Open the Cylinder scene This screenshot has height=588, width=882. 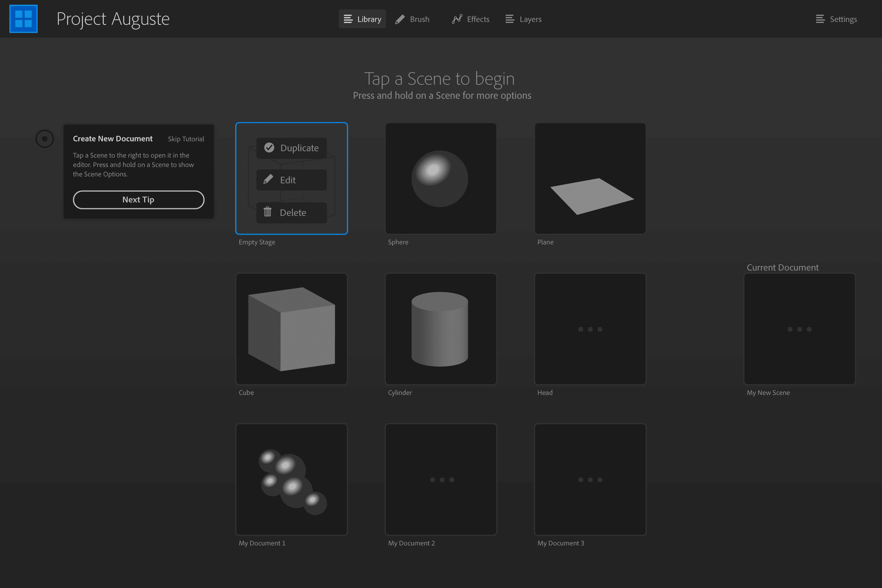pos(441,329)
